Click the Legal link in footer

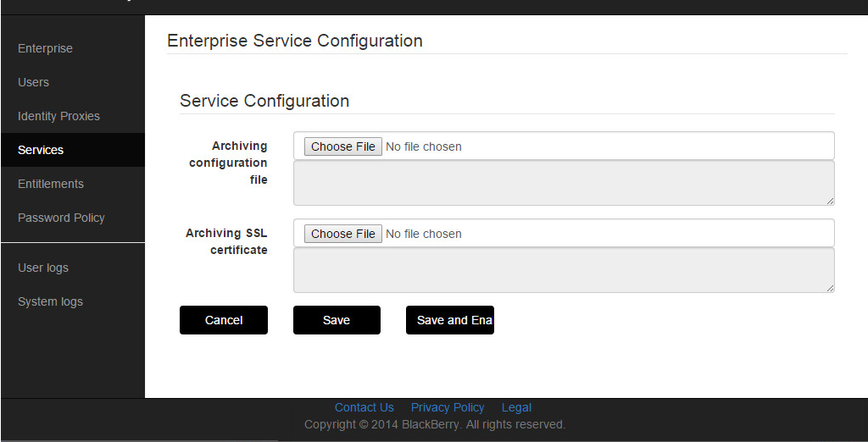516,407
